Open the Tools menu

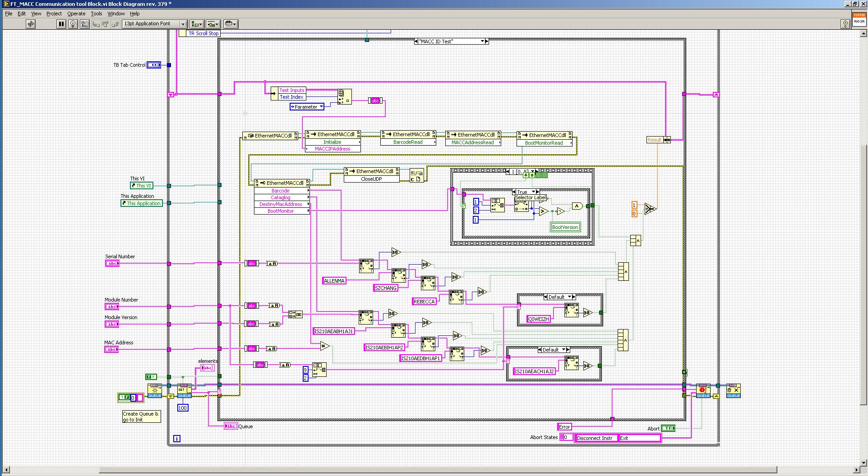click(x=97, y=14)
